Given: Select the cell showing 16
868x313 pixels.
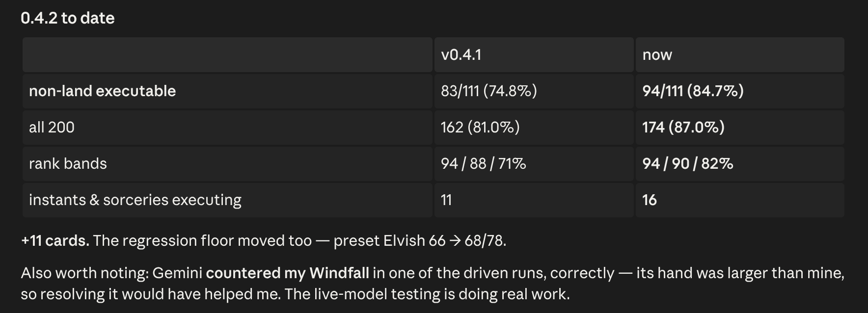Looking at the screenshot, I should [x=740, y=200].
